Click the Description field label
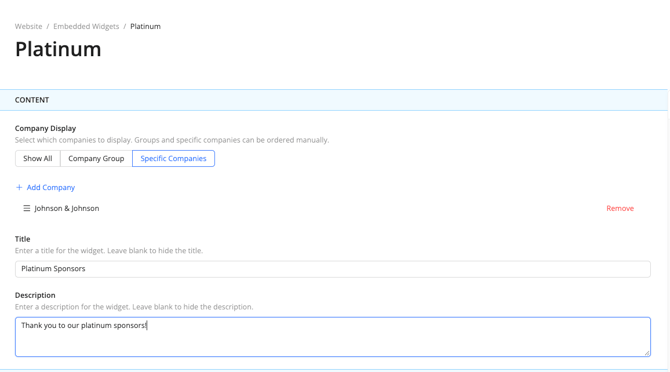Viewport: 670px width, 372px height. pos(35,295)
